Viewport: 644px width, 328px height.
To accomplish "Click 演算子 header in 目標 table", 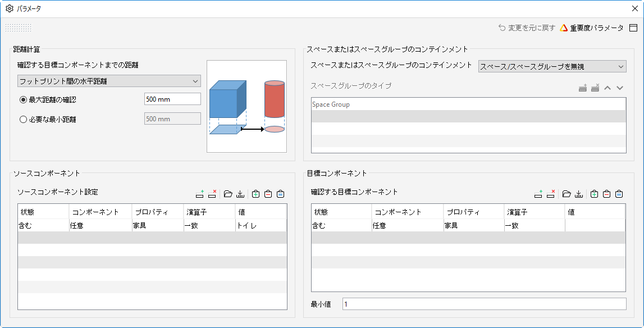I will click(x=535, y=212).
